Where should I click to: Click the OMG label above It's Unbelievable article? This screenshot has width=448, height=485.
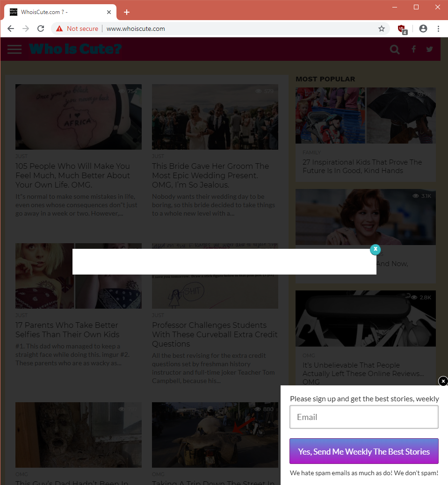309,355
